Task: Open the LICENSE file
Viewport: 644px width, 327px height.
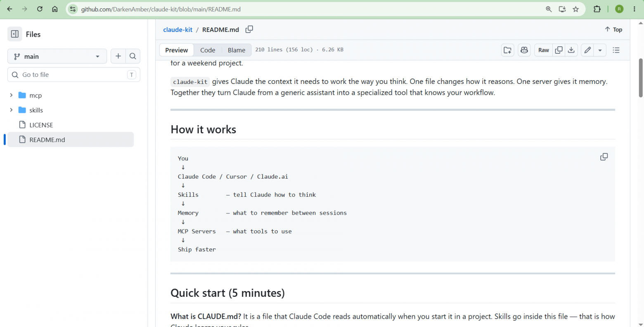Action: pyautogui.click(x=41, y=125)
